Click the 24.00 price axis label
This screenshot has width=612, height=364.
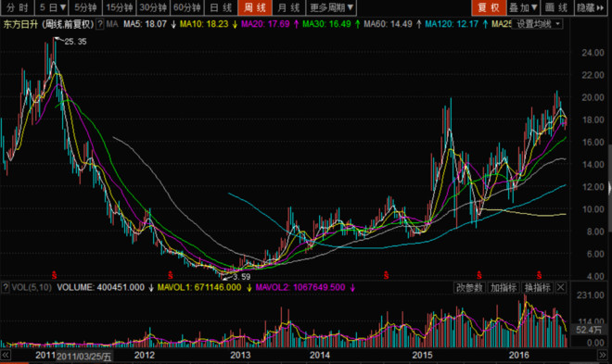593,53
